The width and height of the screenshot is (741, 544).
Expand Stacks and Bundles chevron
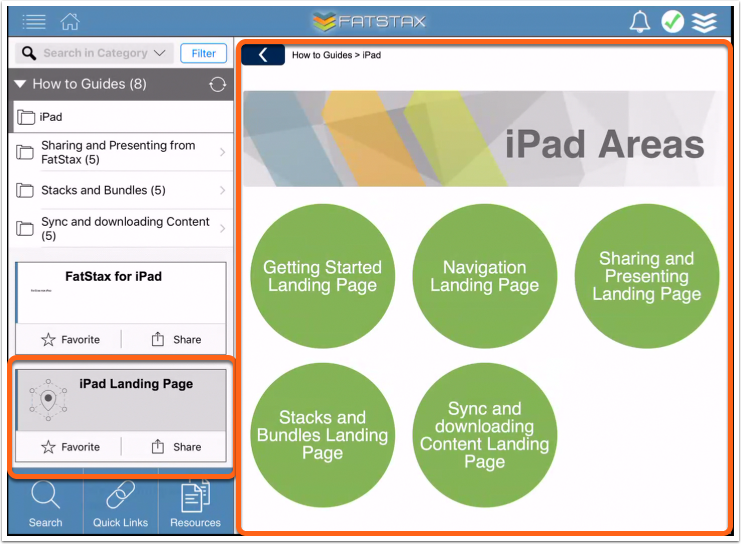(223, 190)
